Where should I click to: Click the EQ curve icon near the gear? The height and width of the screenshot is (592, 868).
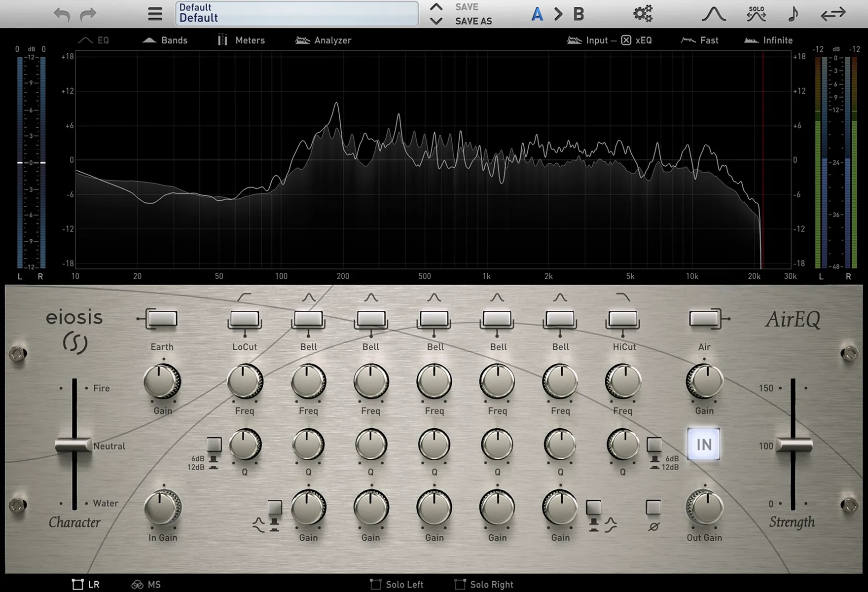[714, 13]
